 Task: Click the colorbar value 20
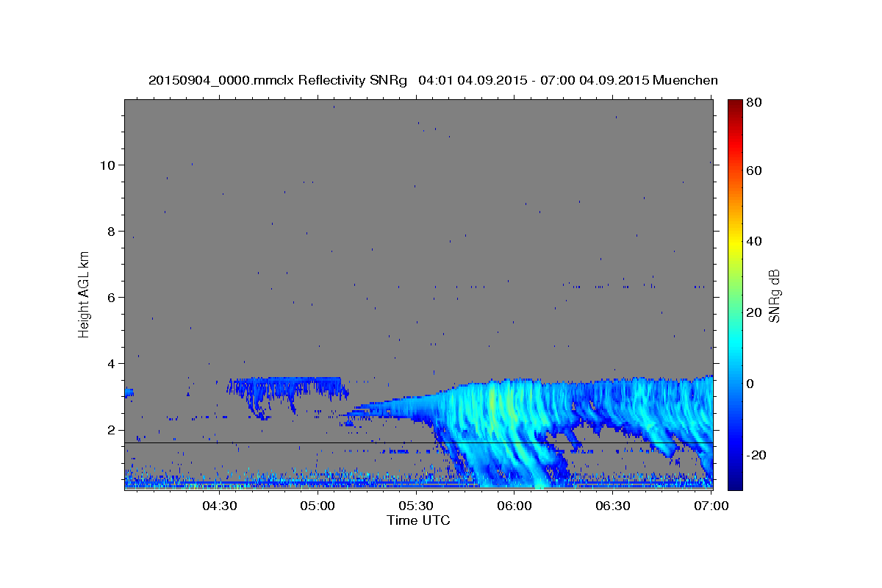(x=753, y=312)
